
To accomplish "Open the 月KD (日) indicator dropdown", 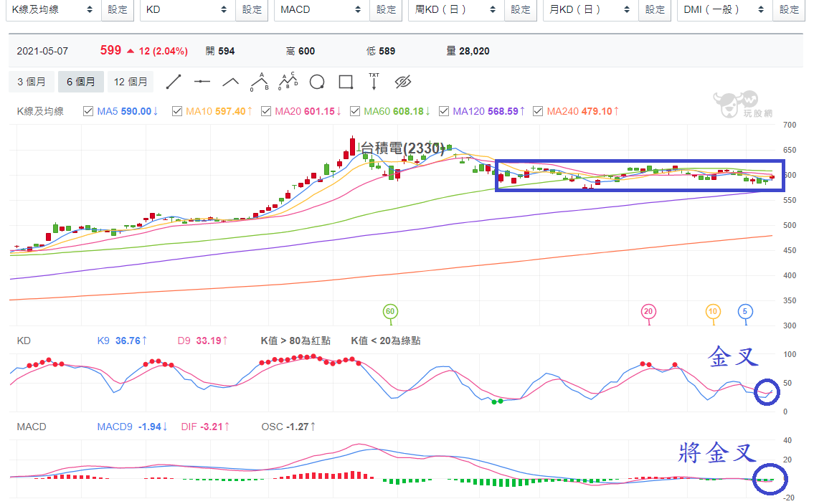I will point(590,9).
